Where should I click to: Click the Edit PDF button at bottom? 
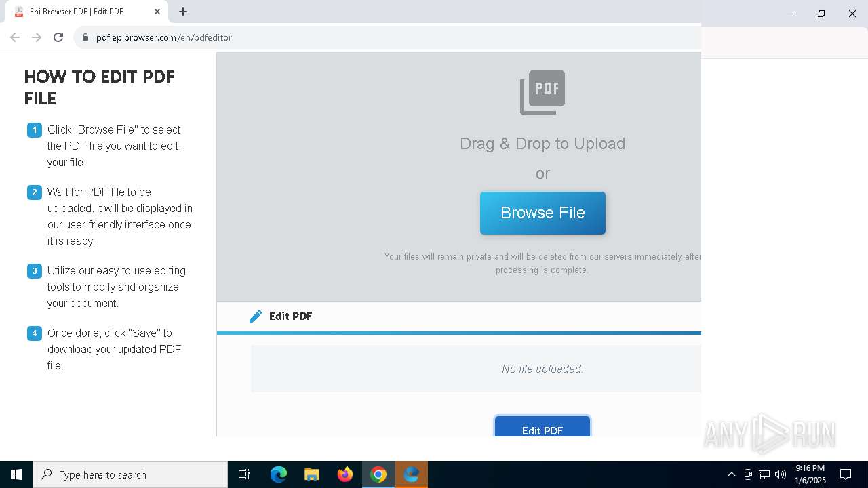point(542,427)
